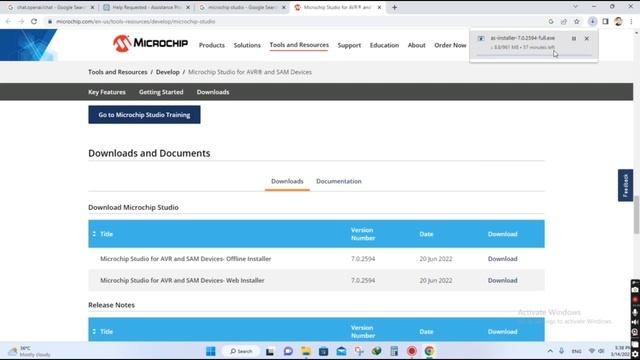Download the Web Installer
The width and height of the screenshot is (640, 360).
click(502, 280)
